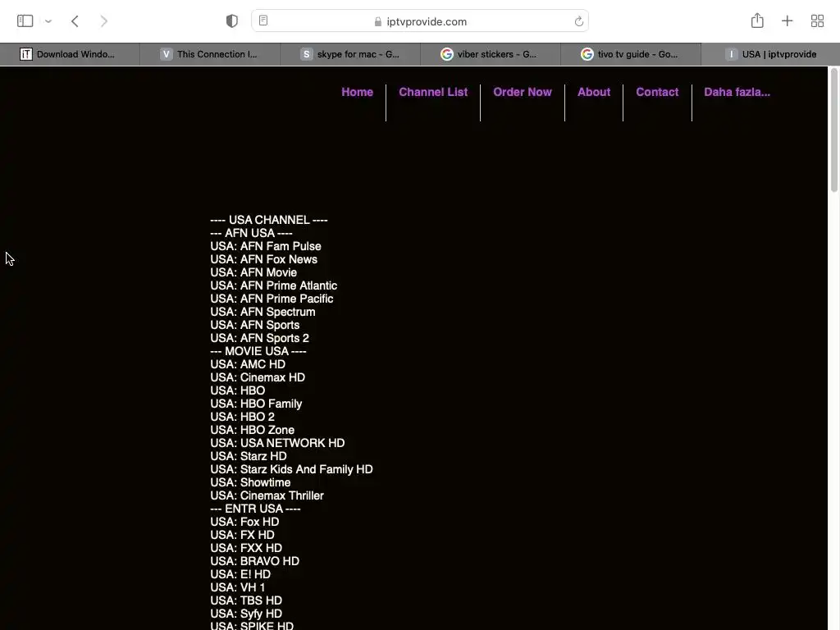Screen dimensions: 840x630
Task: Switch to the Download Windo... tab
Action: 70,54
